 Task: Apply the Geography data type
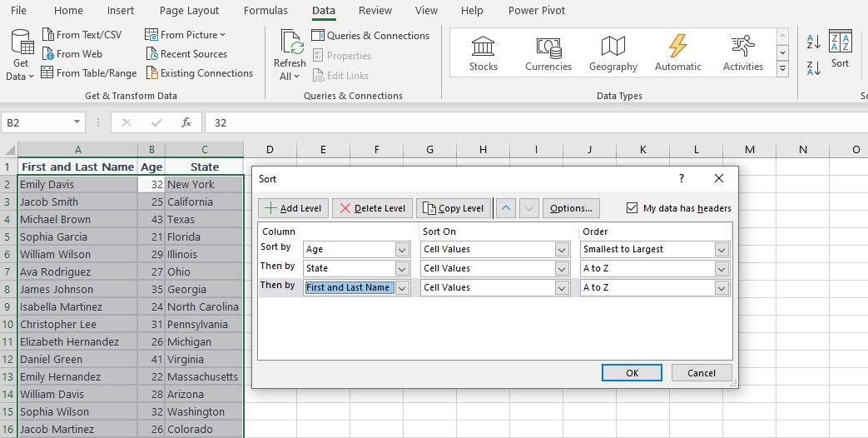point(613,54)
